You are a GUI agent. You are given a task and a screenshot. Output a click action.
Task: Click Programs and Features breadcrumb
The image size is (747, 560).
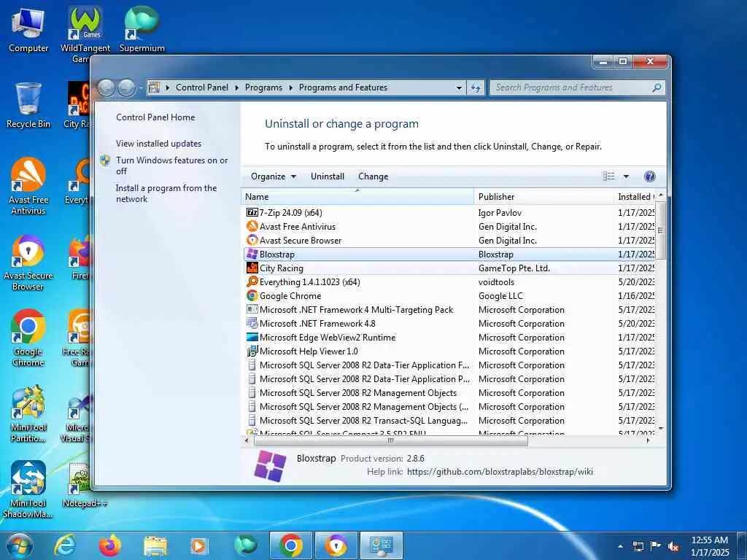coord(343,87)
